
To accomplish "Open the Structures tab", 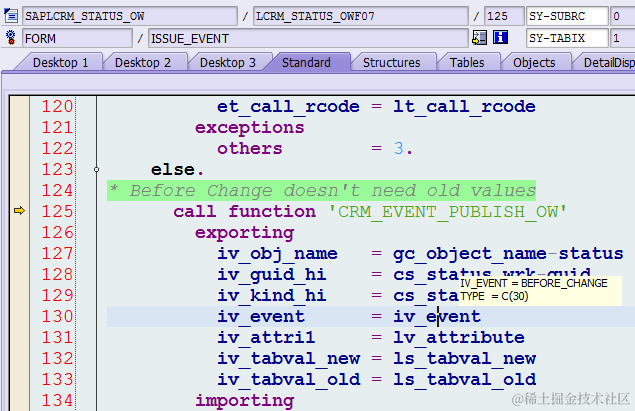I will click(x=392, y=63).
